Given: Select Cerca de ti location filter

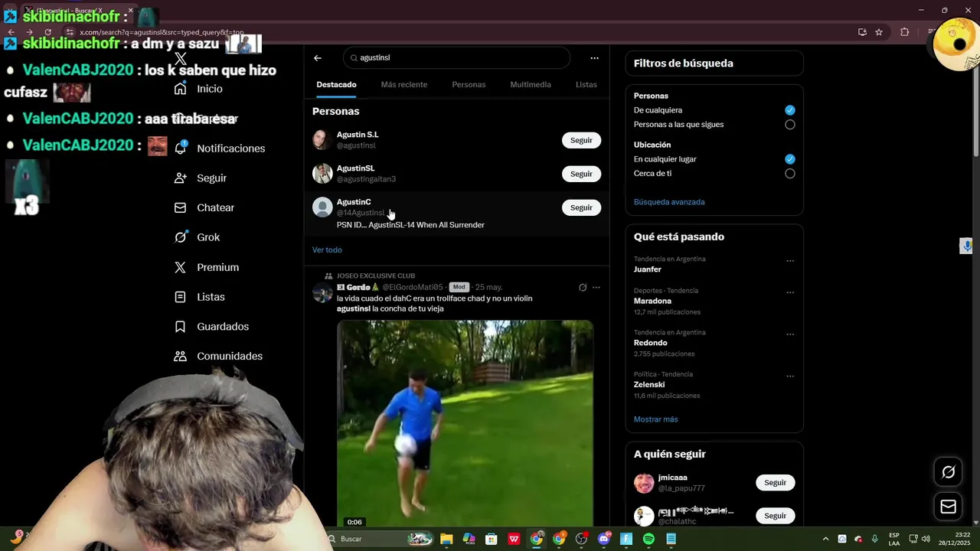Looking at the screenshot, I should [x=789, y=174].
